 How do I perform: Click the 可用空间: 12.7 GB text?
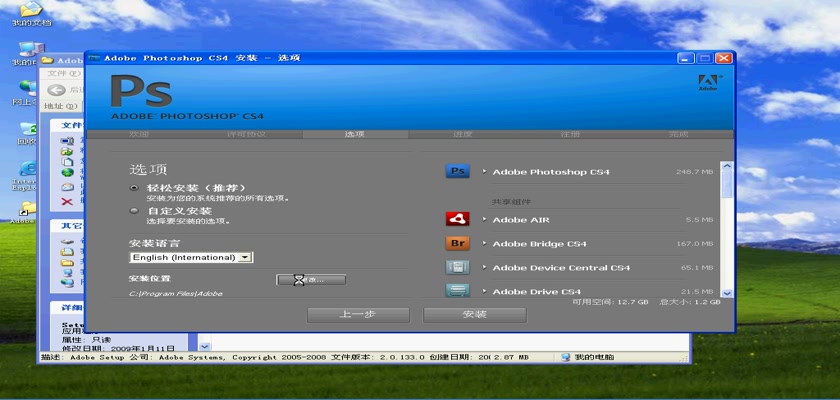[610, 302]
